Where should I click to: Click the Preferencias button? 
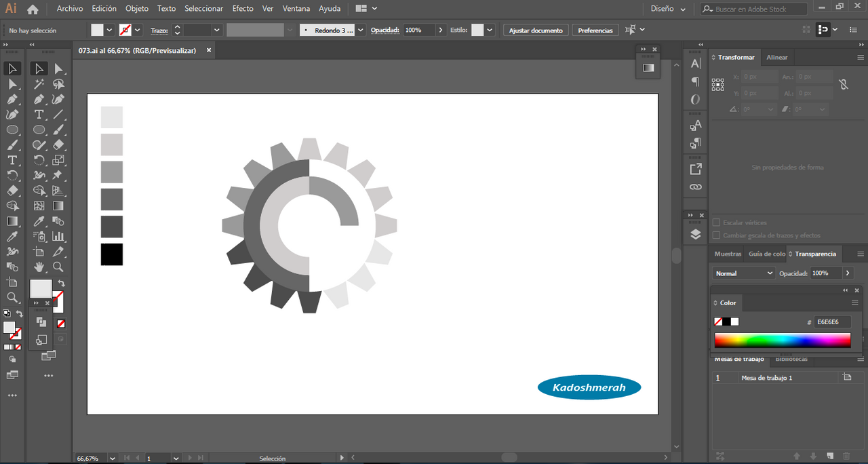pyautogui.click(x=595, y=30)
